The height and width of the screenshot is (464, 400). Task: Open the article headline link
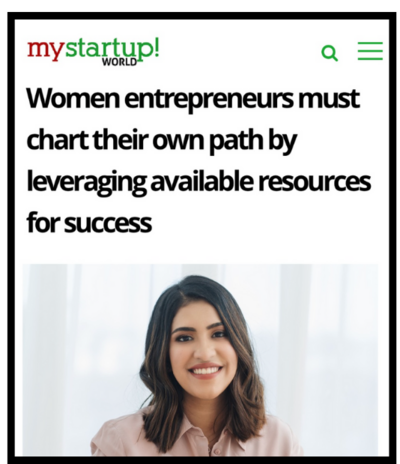(199, 160)
